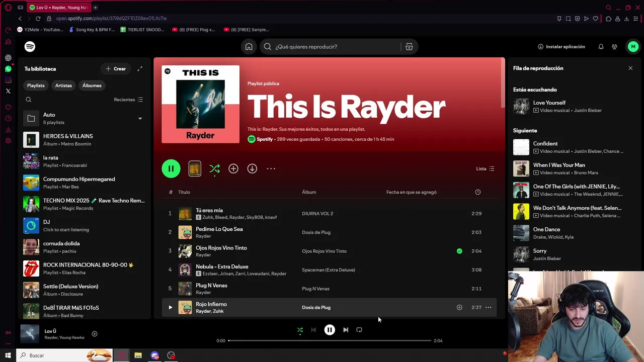Screen dimensions: 644x362
Task: Open the Windows Start menu
Action: point(8,355)
